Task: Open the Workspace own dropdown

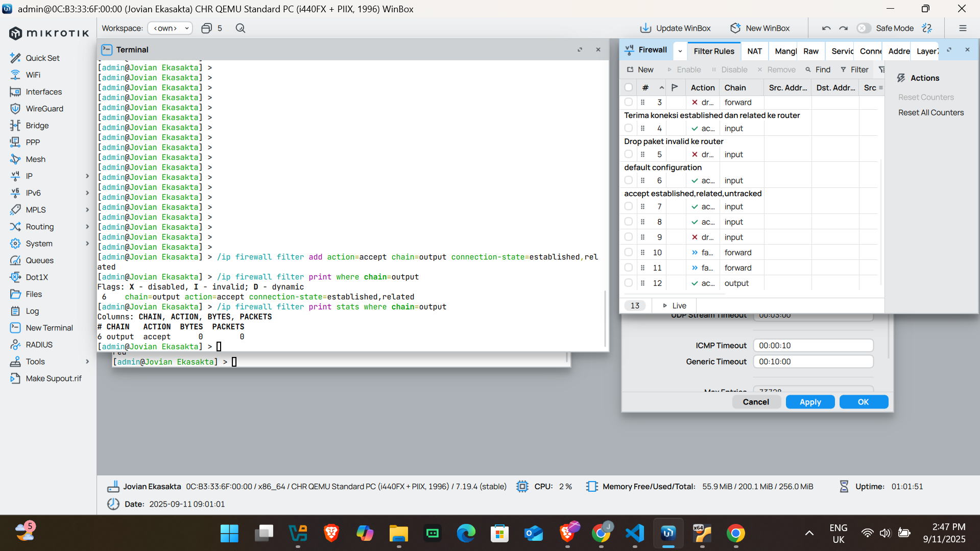Action: click(170, 28)
